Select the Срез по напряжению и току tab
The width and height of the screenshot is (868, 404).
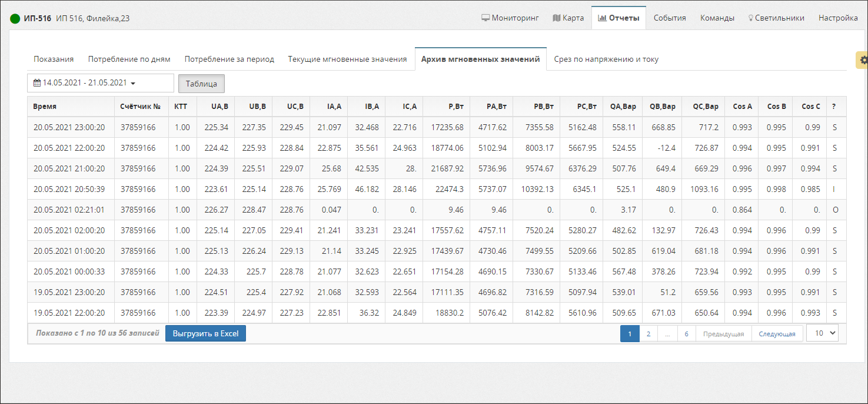(x=606, y=59)
